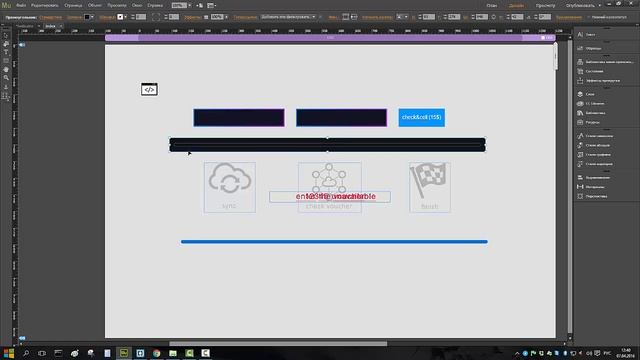Open the Объект menu

[95, 6]
